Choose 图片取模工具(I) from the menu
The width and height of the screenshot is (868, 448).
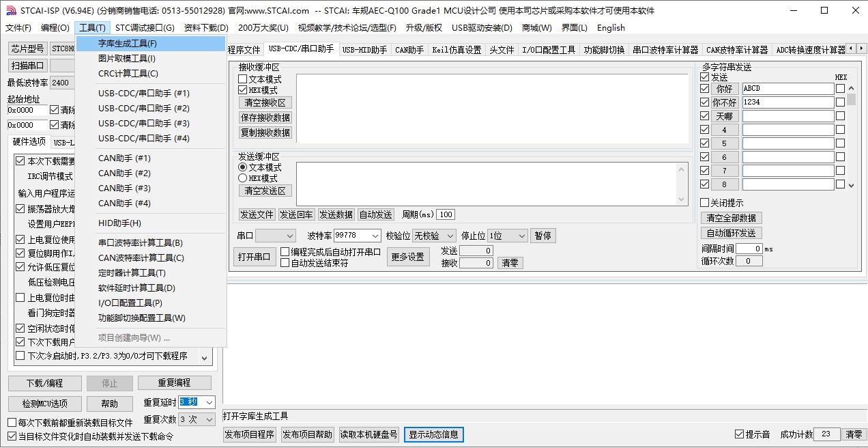[x=151, y=59]
